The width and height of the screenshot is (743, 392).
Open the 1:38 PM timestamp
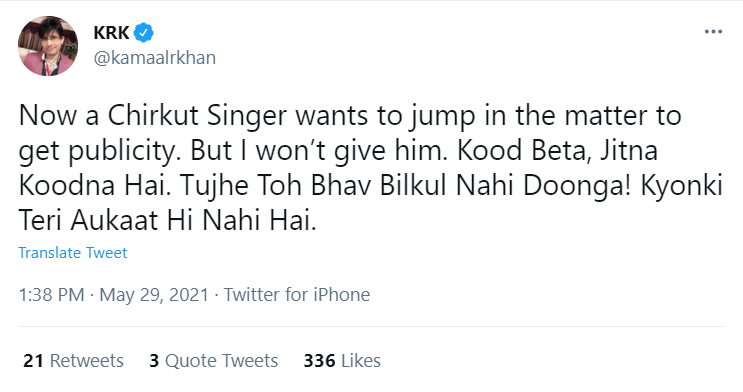coord(51,295)
